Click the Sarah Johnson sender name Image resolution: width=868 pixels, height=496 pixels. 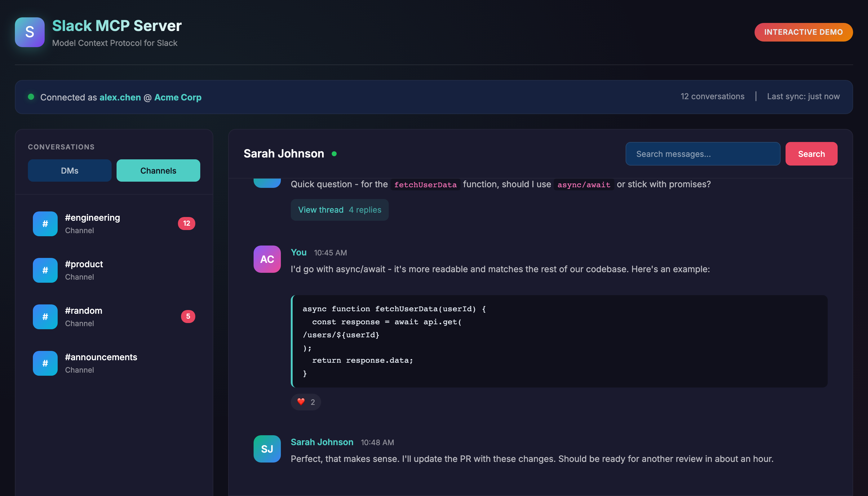click(321, 442)
